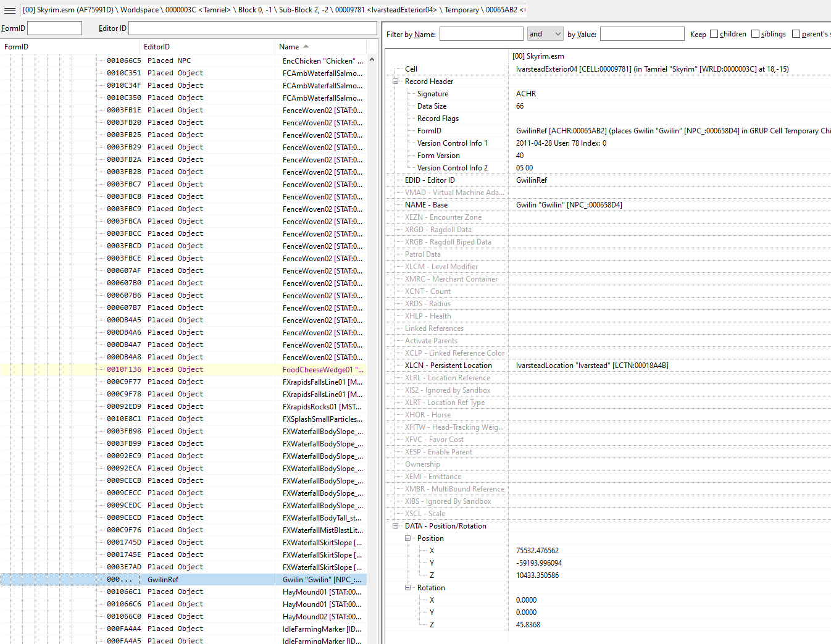
Task: Click the Position Z value 10433.350586
Action: point(537,575)
